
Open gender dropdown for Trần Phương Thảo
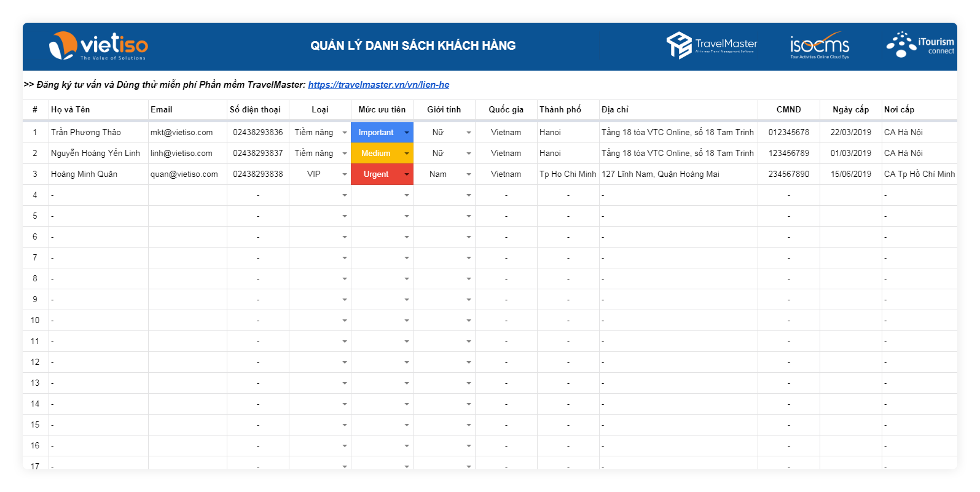coord(469,133)
